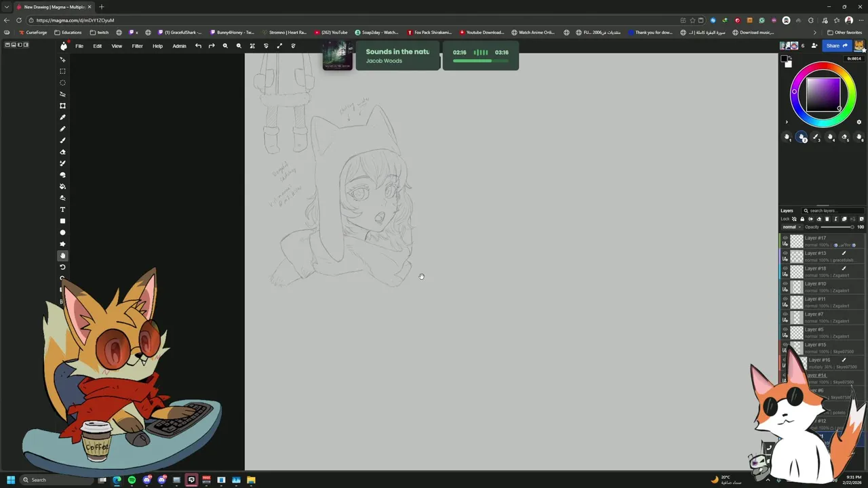Select the Rectangle shape tool

[62, 221]
